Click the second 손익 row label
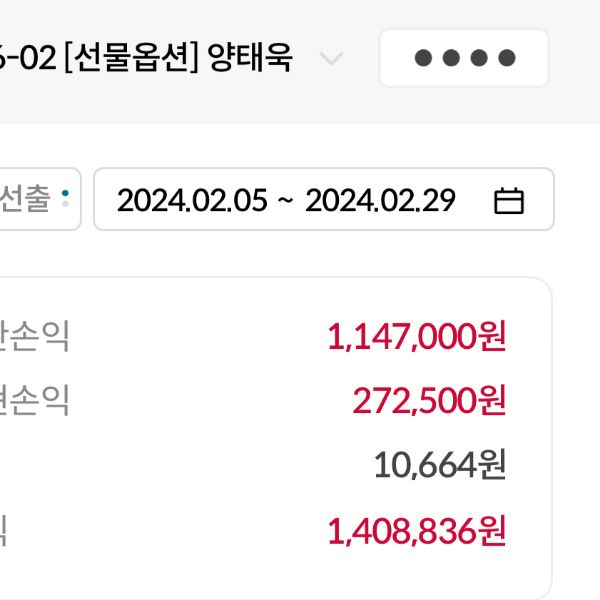Image resolution: width=600 pixels, height=600 pixels. (x=35, y=401)
